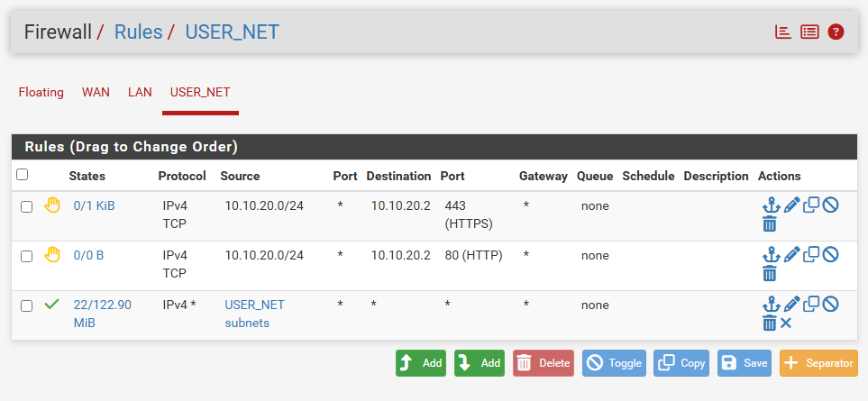Click the block hand icon on 443 (HTTPS) rule

click(51, 205)
